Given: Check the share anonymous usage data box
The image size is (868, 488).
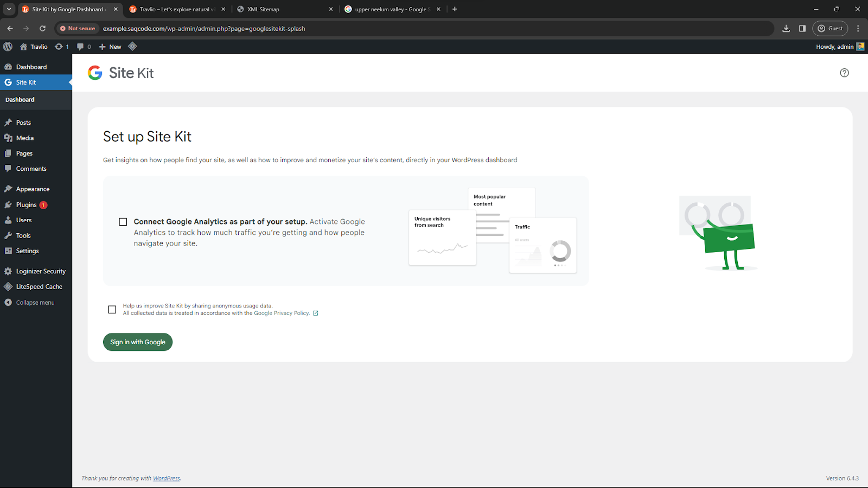Looking at the screenshot, I should [112, 310].
